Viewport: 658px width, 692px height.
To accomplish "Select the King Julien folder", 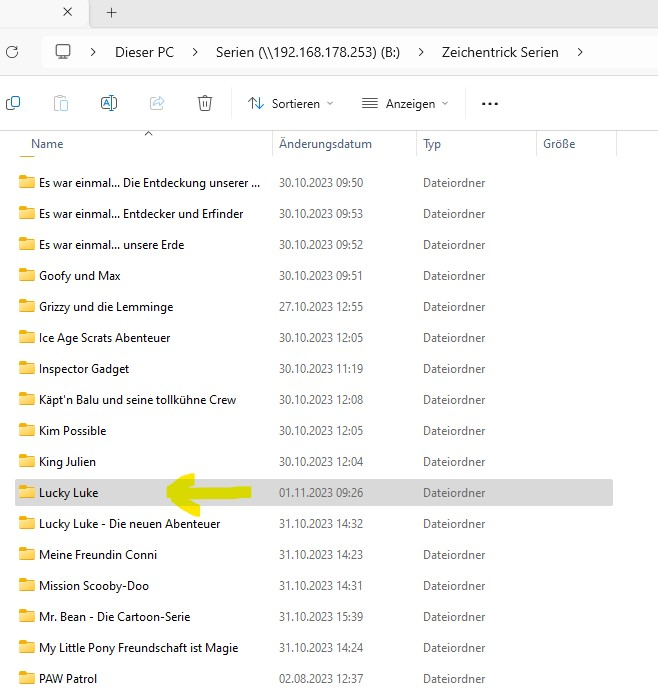I will (67, 462).
